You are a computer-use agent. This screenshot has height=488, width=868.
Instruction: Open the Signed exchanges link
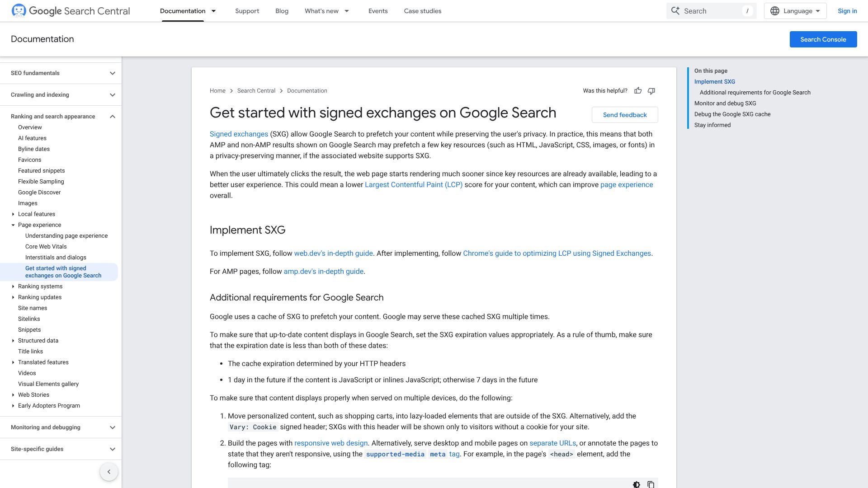[x=239, y=134]
